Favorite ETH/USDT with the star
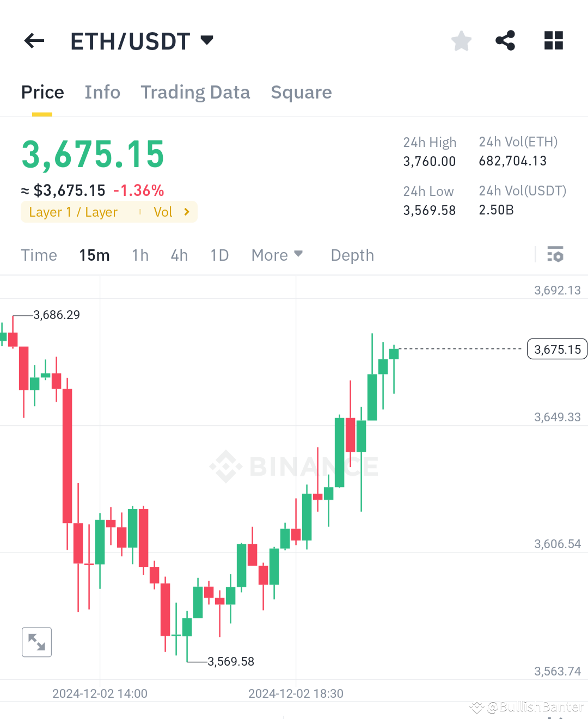Image resolution: width=588 pixels, height=719 pixels. (x=461, y=40)
